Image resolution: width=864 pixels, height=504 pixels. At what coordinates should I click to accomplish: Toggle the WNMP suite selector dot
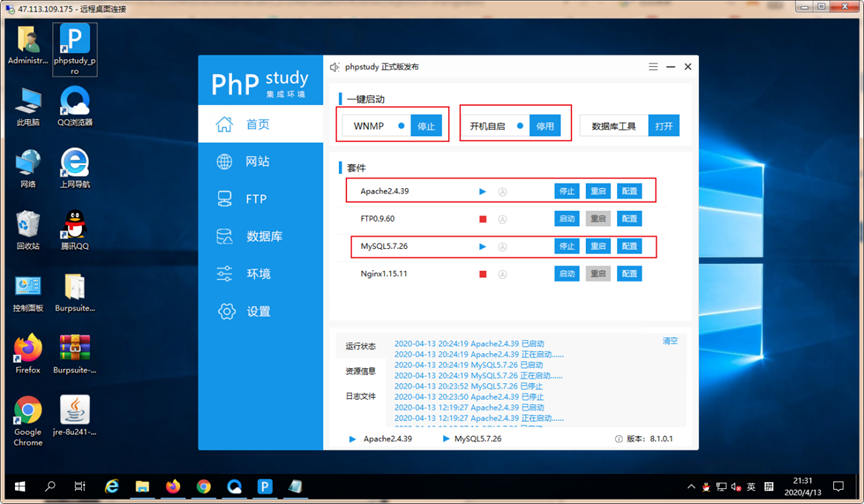click(401, 126)
